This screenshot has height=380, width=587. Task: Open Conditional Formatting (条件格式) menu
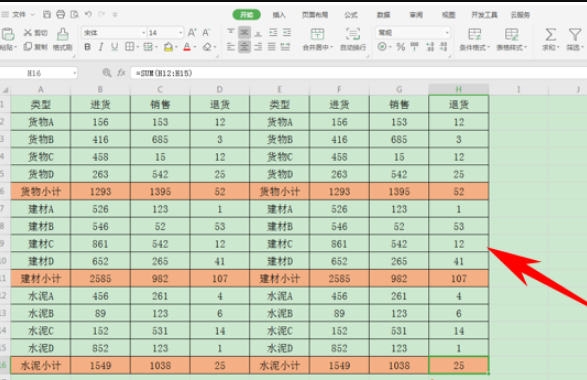point(474,39)
